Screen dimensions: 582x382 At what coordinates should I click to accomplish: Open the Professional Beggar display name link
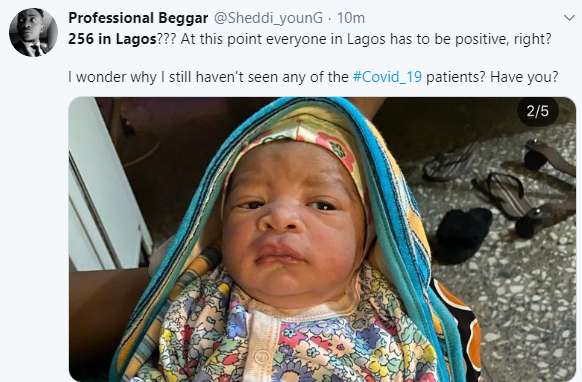pos(138,18)
